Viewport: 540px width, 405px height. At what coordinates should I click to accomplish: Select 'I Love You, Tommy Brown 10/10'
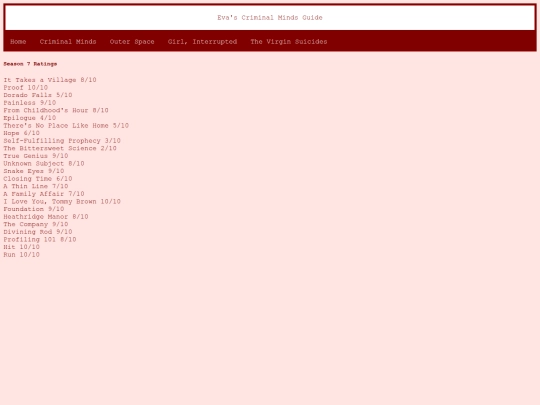click(62, 201)
